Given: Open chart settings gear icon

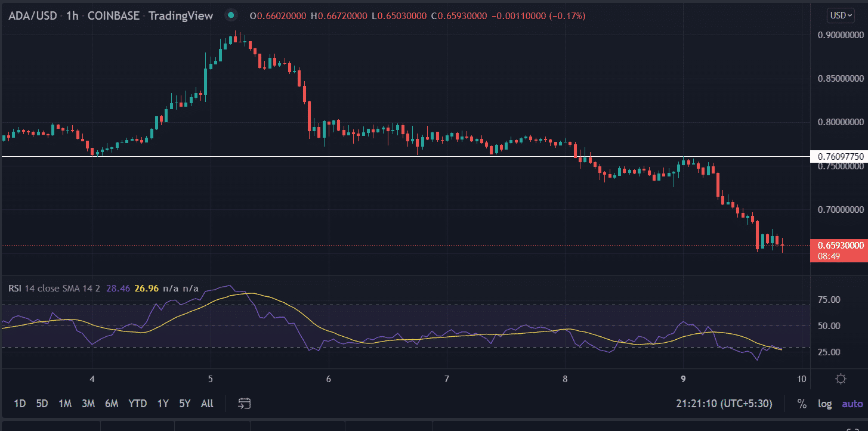Looking at the screenshot, I should click(x=841, y=379).
